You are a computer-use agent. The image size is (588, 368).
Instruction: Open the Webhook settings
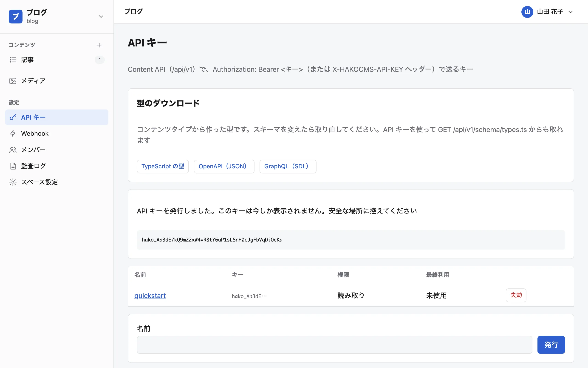[x=57, y=133]
